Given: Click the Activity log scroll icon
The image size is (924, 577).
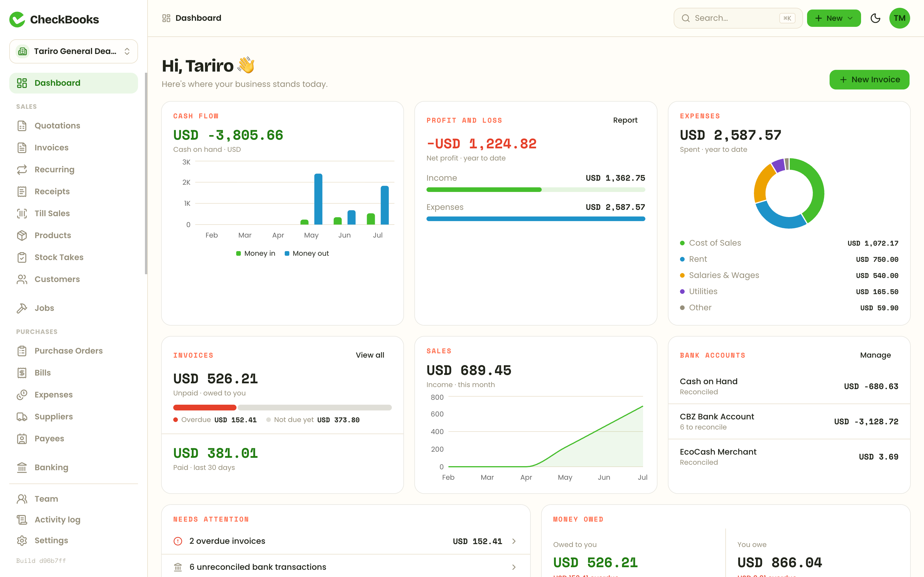Looking at the screenshot, I should tap(22, 520).
